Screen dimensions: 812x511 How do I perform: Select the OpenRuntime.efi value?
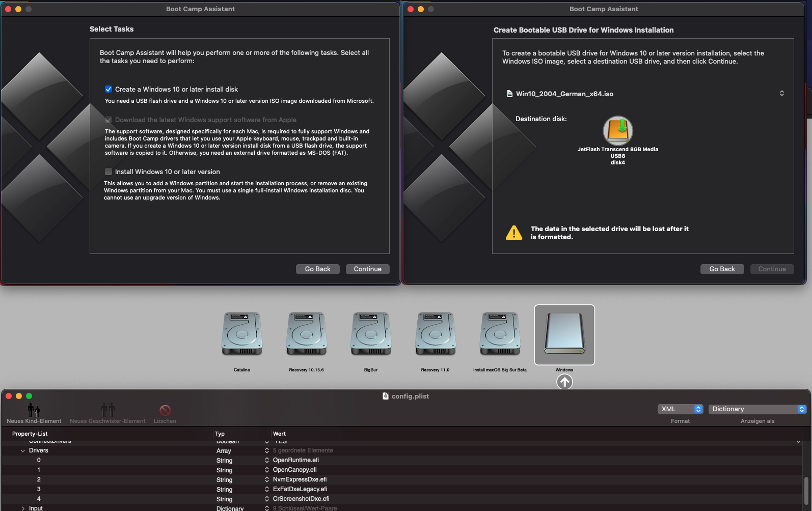(x=296, y=460)
